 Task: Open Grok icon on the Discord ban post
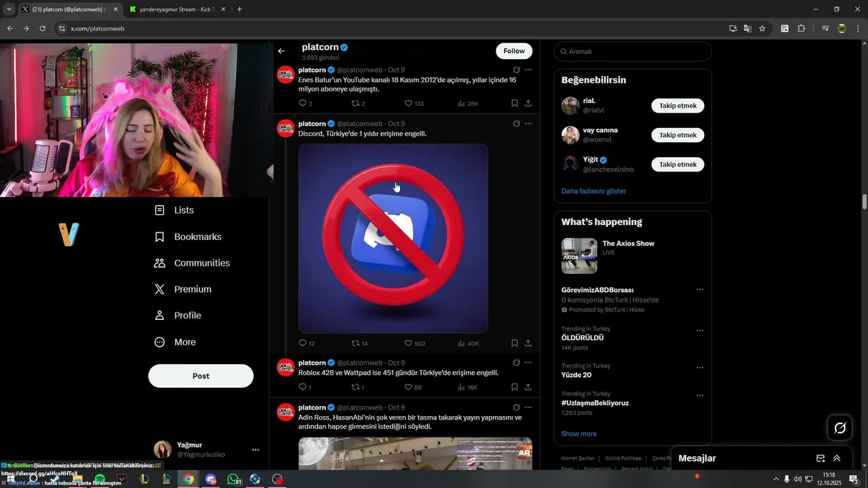pyautogui.click(x=517, y=123)
